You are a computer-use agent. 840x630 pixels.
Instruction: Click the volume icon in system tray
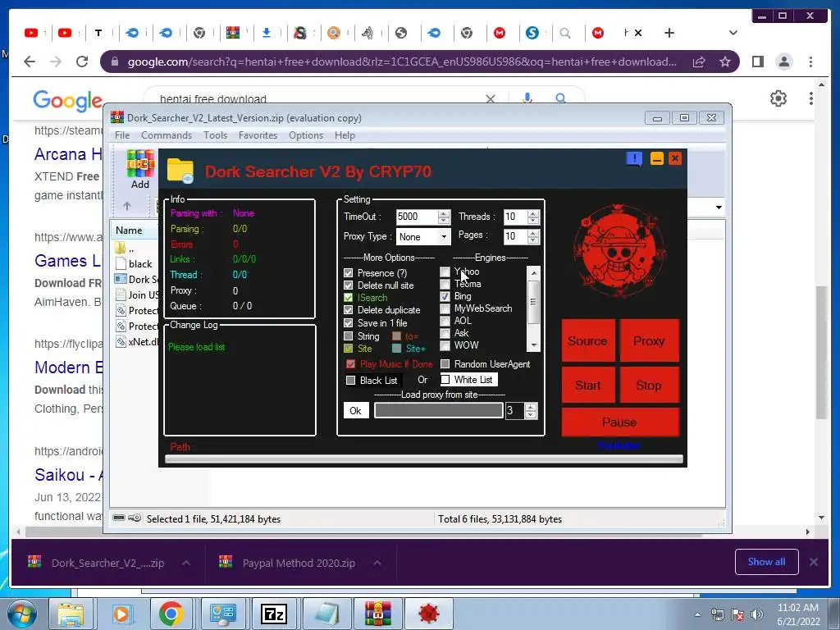click(x=757, y=614)
